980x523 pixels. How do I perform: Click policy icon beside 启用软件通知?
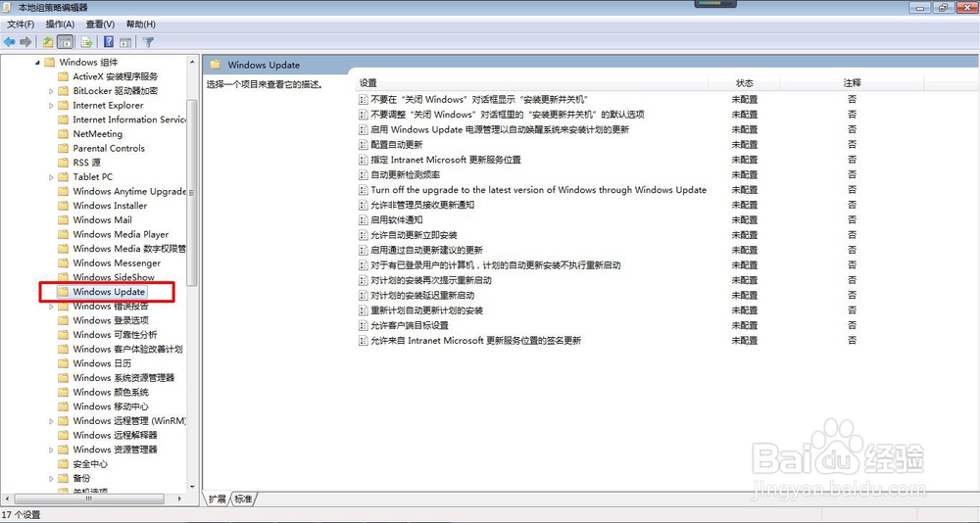click(x=364, y=220)
